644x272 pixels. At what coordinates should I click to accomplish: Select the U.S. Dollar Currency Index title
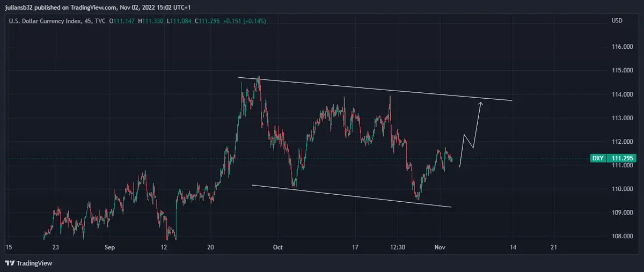click(x=43, y=21)
